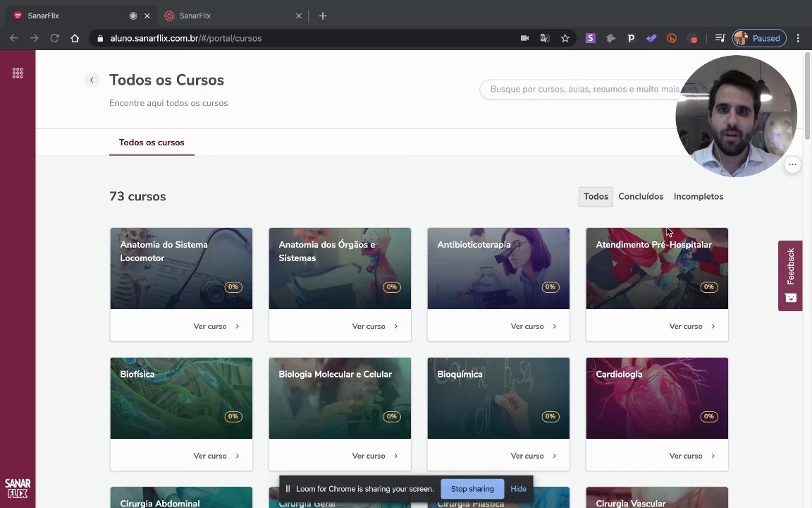
Task: Click the camera icon in address bar
Action: point(524,38)
